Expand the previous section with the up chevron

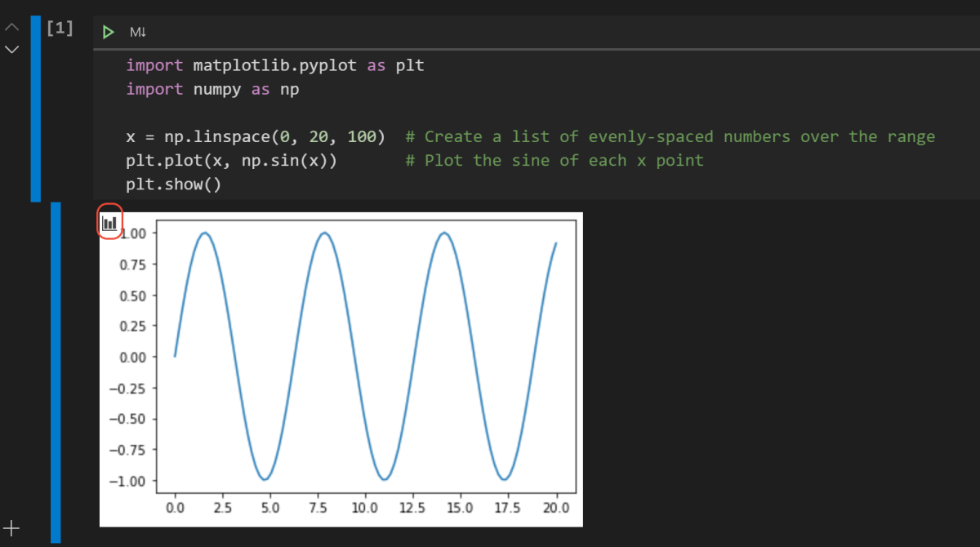[x=11, y=27]
